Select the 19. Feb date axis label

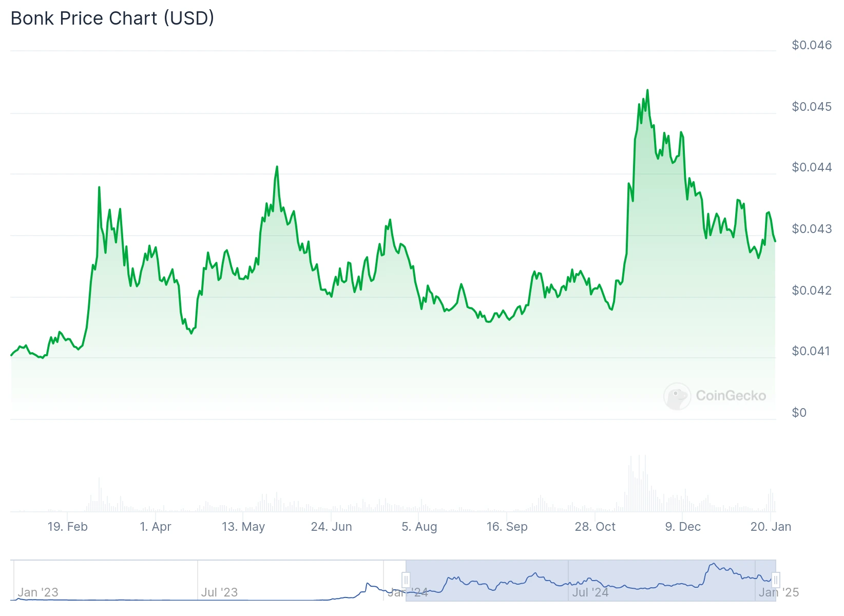(x=68, y=527)
